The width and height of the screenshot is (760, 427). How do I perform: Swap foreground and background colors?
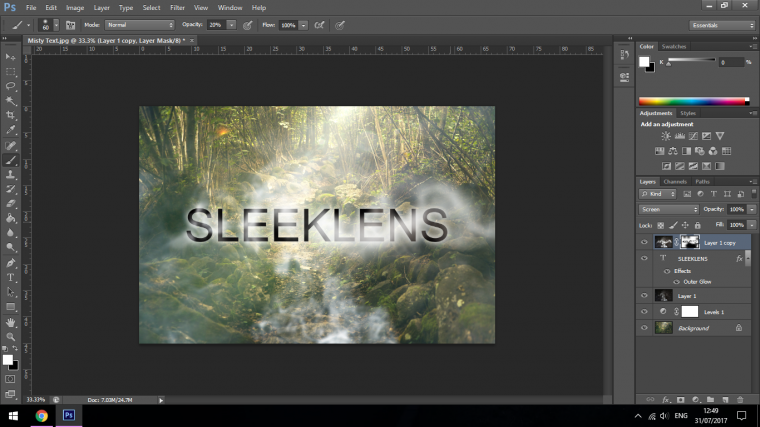pyautogui.click(x=15, y=348)
